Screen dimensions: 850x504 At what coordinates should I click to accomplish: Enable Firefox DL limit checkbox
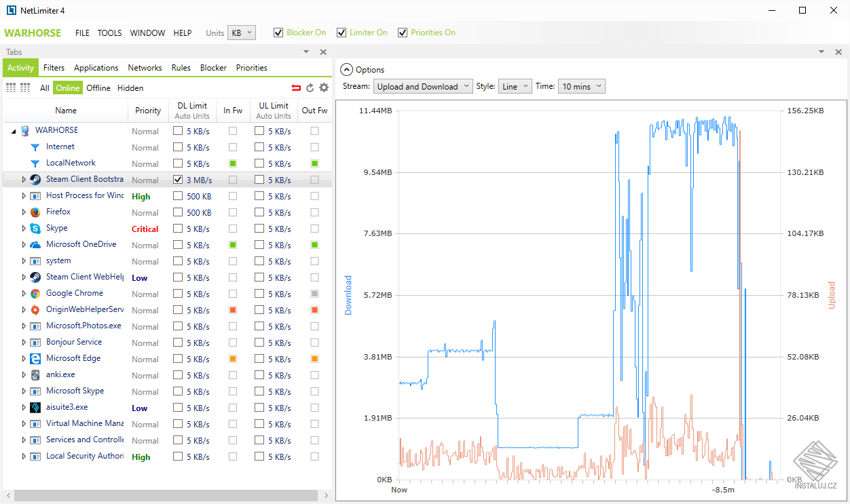point(178,212)
